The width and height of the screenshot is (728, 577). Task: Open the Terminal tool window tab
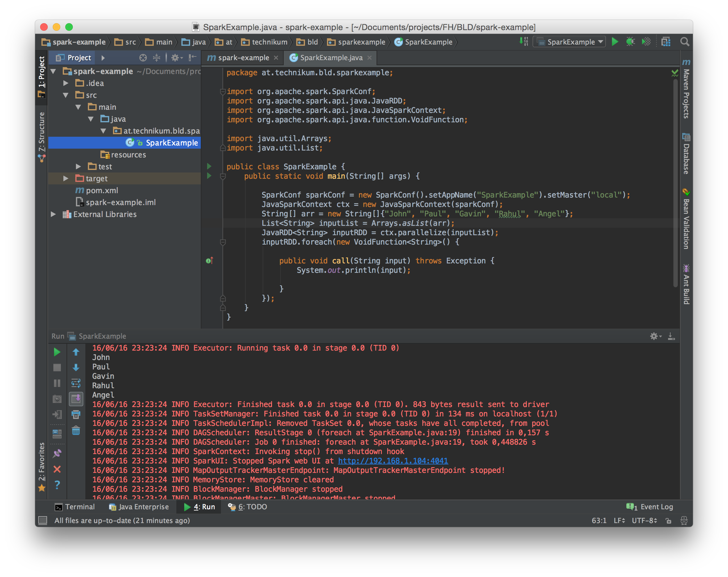coord(75,507)
